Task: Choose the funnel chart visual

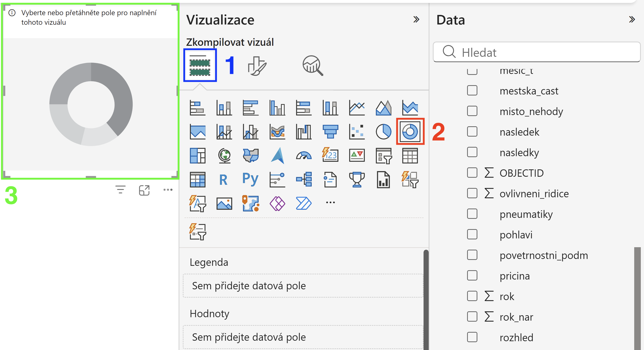Action: click(x=330, y=131)
